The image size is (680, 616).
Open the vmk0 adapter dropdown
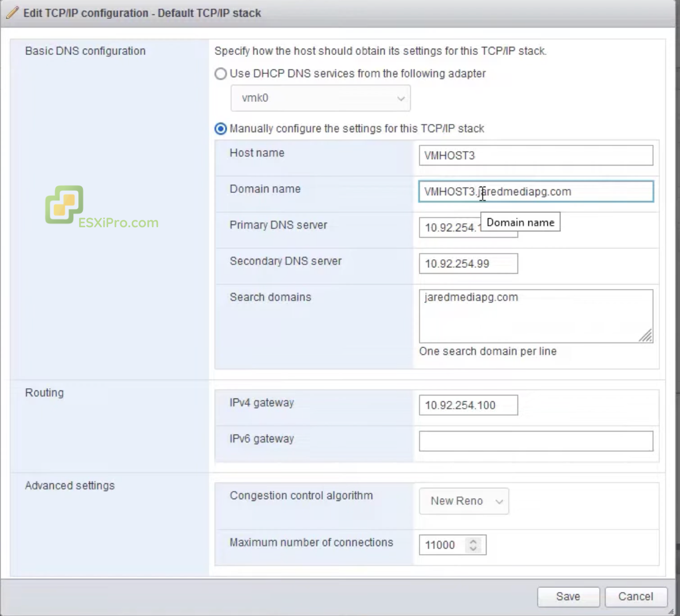[x=321, y=98]
